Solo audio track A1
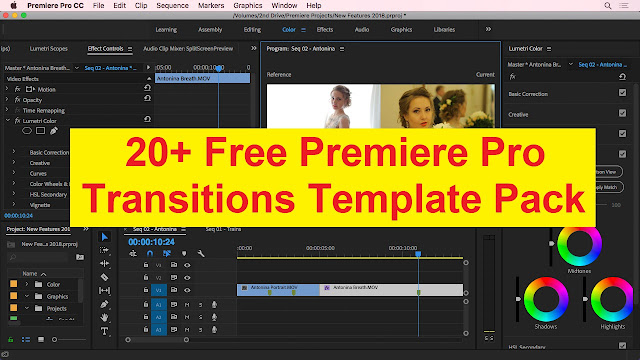This screenshot has width=640, height=360. (x=200, y=304)
